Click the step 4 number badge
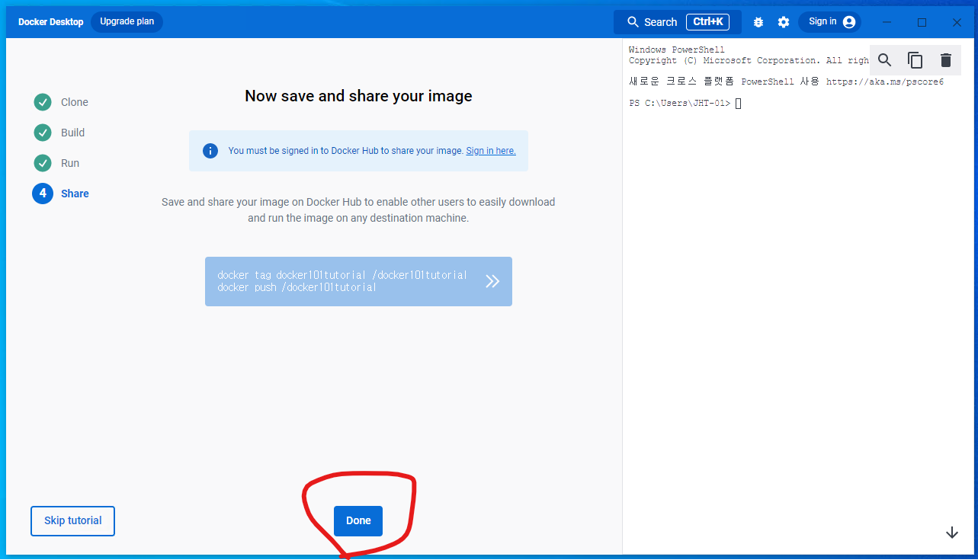 [x=43, y=194]
